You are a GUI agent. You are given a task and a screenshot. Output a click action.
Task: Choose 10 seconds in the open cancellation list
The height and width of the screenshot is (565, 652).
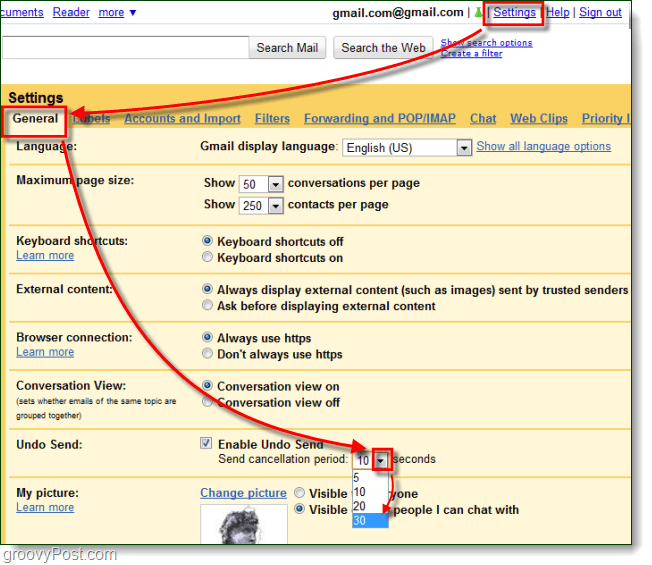click(x=370, y=492)
